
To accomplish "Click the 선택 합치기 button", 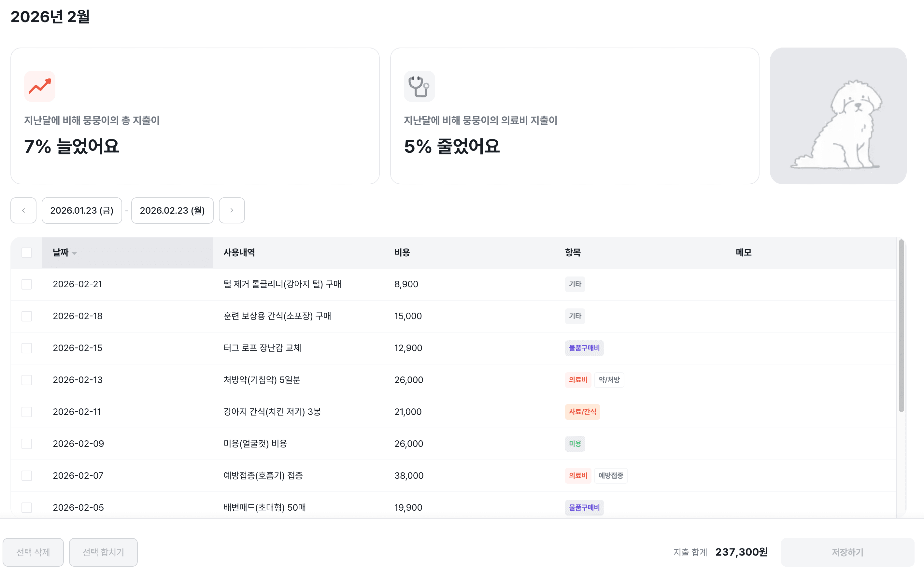I will click(103, 552).
